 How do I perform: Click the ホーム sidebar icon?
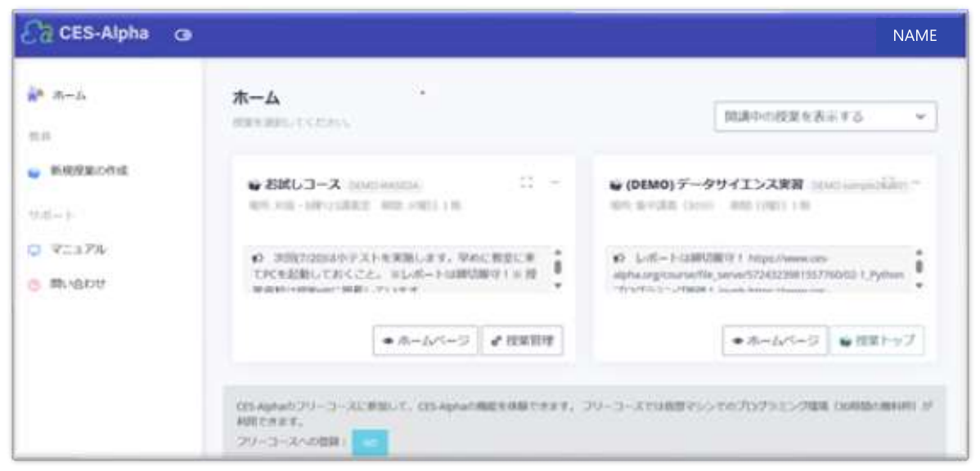pos(36,96)
